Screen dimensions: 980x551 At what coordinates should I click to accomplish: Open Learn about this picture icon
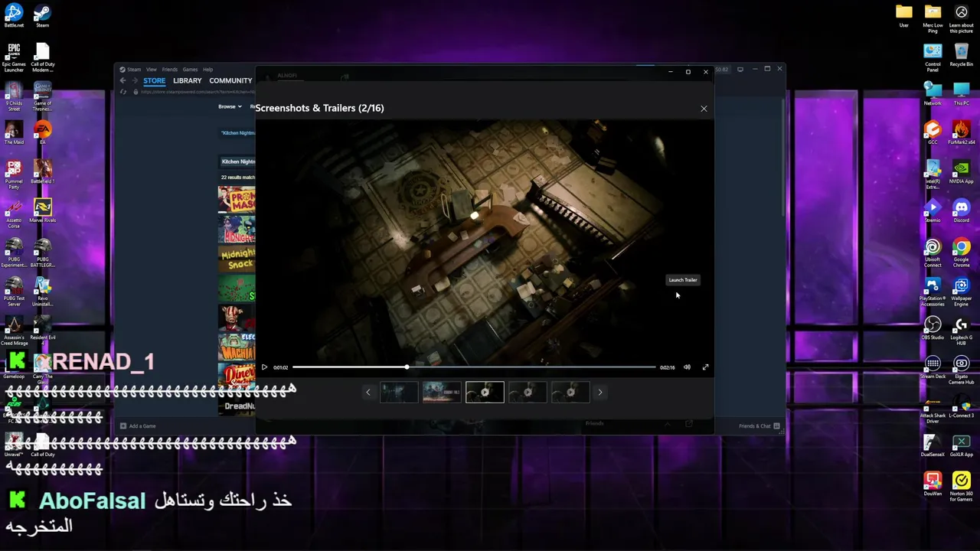(x=962, y=18)
